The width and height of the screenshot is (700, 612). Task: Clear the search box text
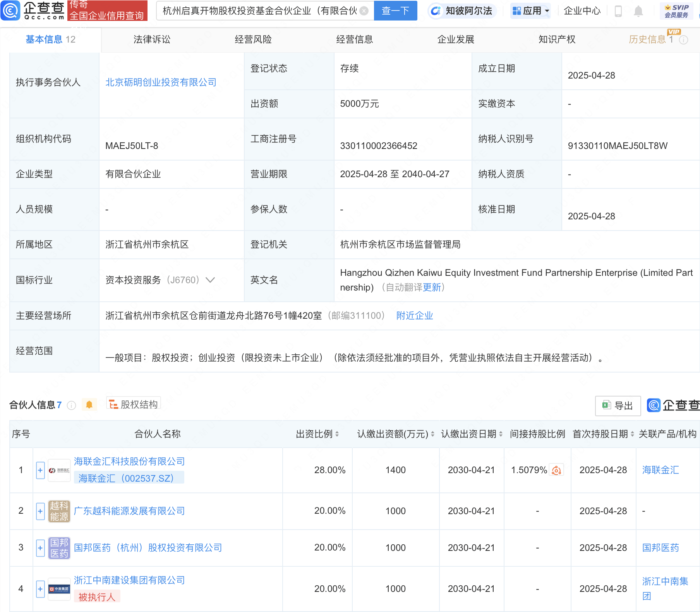tap(364, 11)
